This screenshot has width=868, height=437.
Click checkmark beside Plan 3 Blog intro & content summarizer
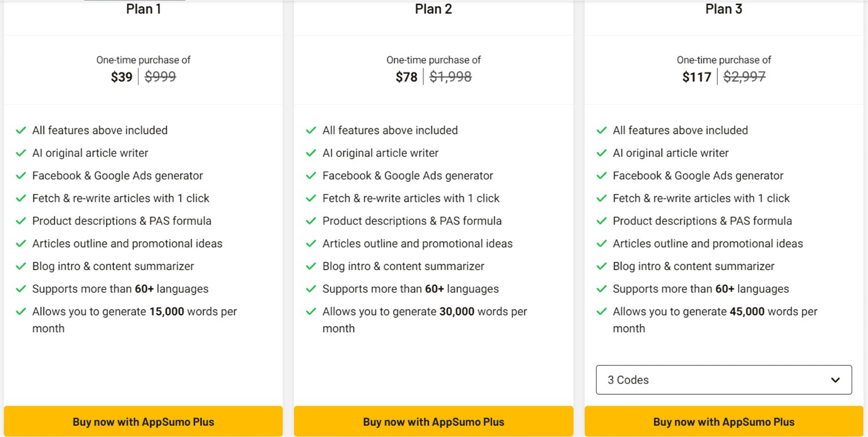pos(601,266)
